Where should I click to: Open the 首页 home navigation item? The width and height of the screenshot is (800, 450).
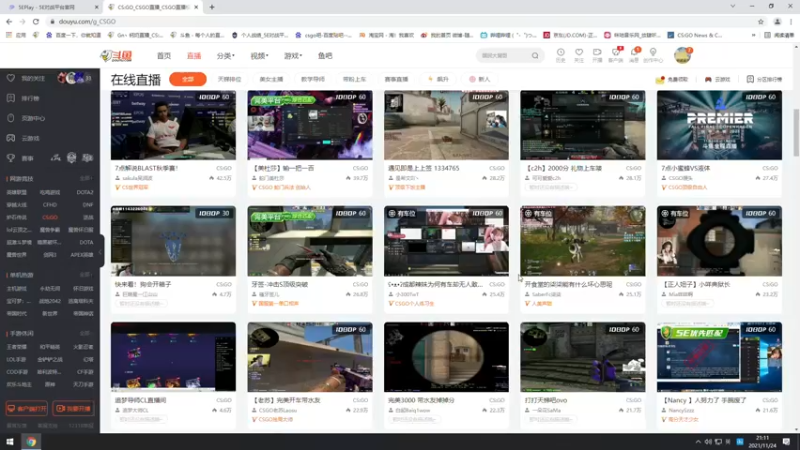[x=164, y=56]
